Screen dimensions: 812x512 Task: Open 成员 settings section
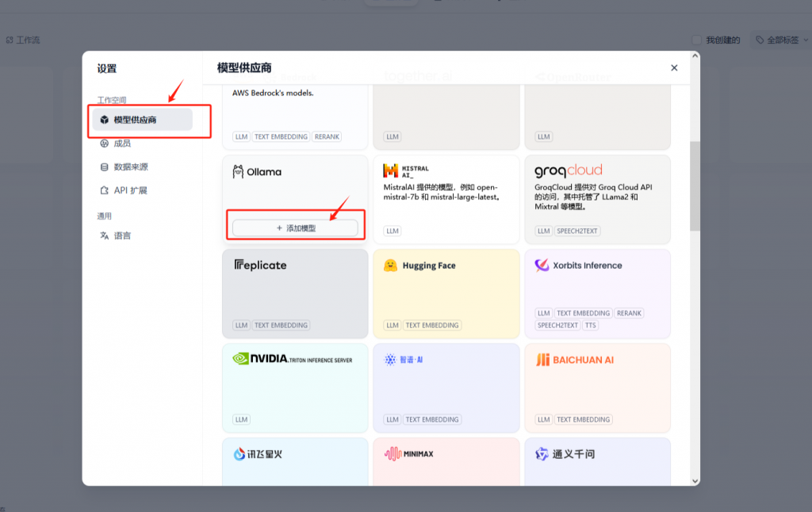[x=143, y=143]
